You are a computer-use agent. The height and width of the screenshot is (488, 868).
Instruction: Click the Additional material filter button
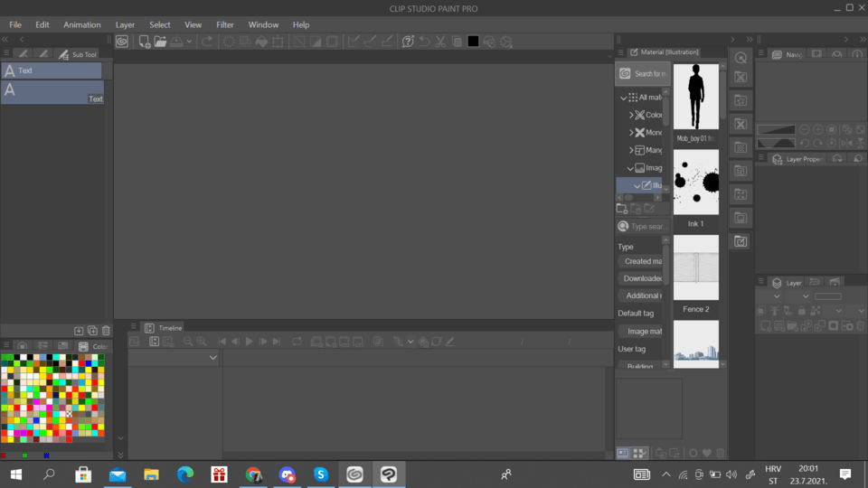(x=641, y=296)
